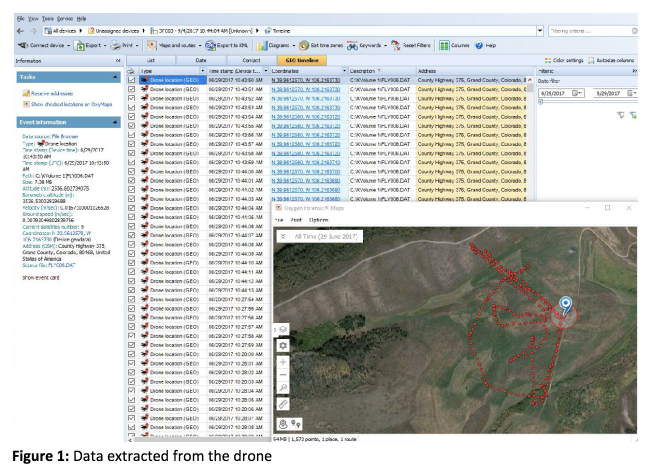This screenshot has height=471, width=645.
Task: Open the Tools menu
Action: click(48, 19)
